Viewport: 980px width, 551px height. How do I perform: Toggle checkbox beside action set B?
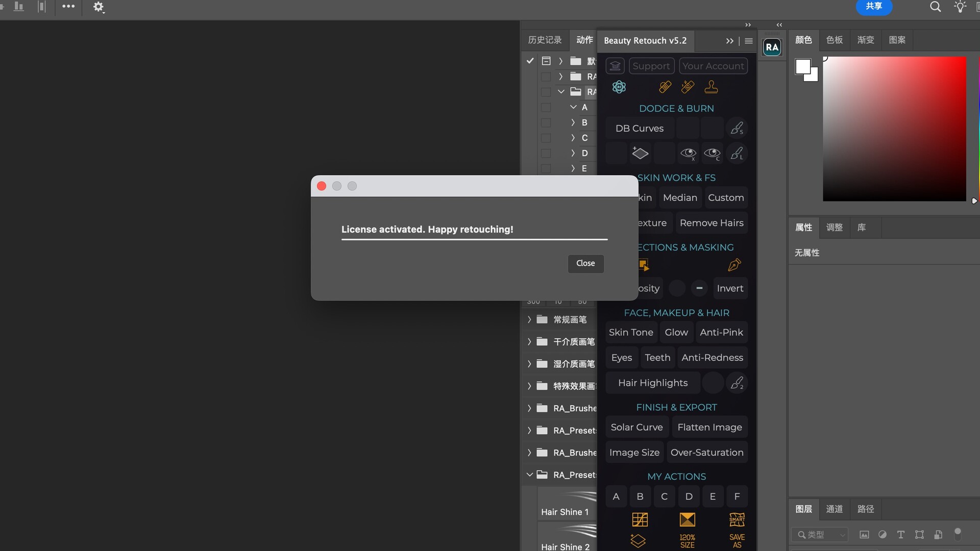546,123
